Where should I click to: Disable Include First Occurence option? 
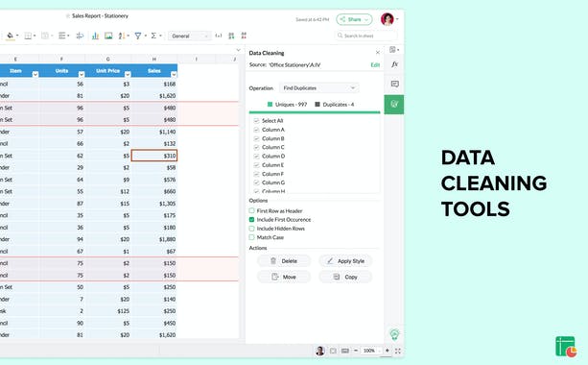(x=251, y=220)
